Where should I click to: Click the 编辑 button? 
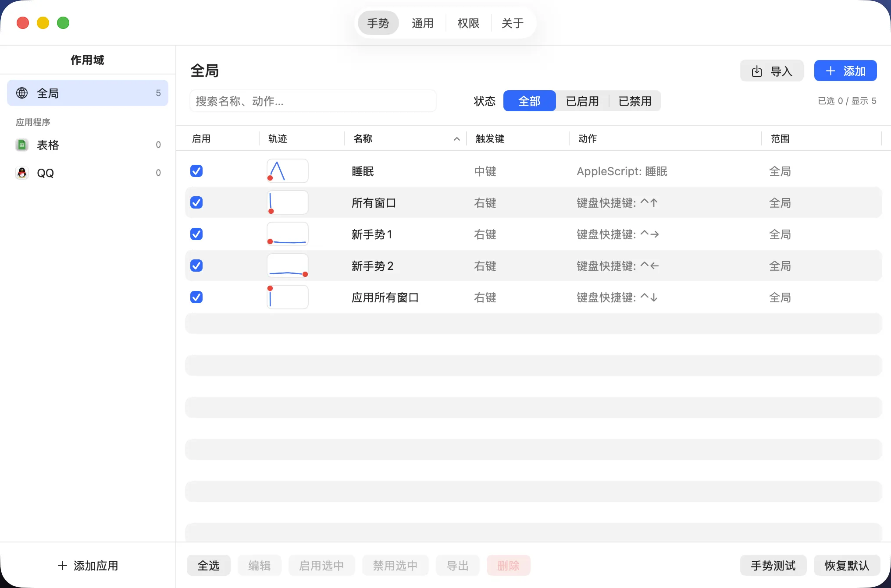point(259,565)
